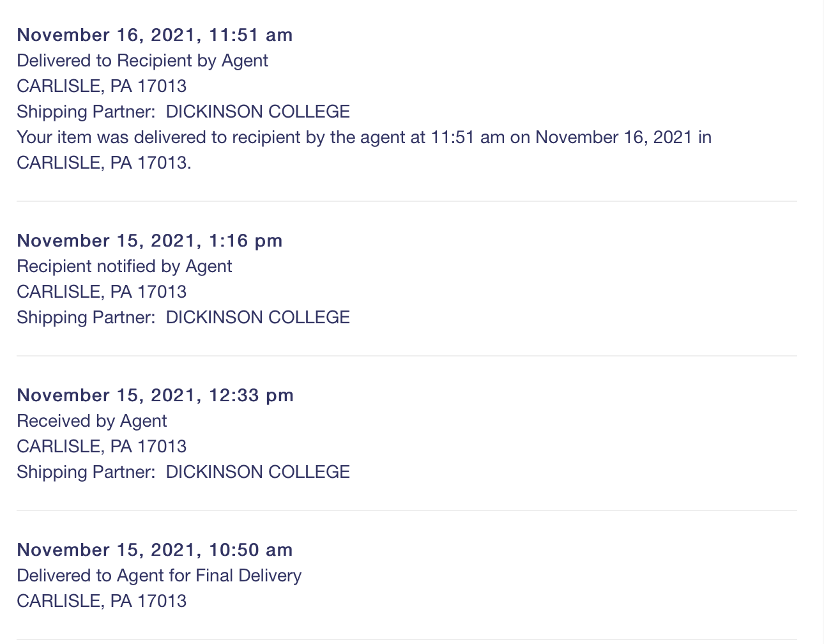
Task: Click the November 16, 2021, 11:51 am timestamp
Action: coord(155,35)
